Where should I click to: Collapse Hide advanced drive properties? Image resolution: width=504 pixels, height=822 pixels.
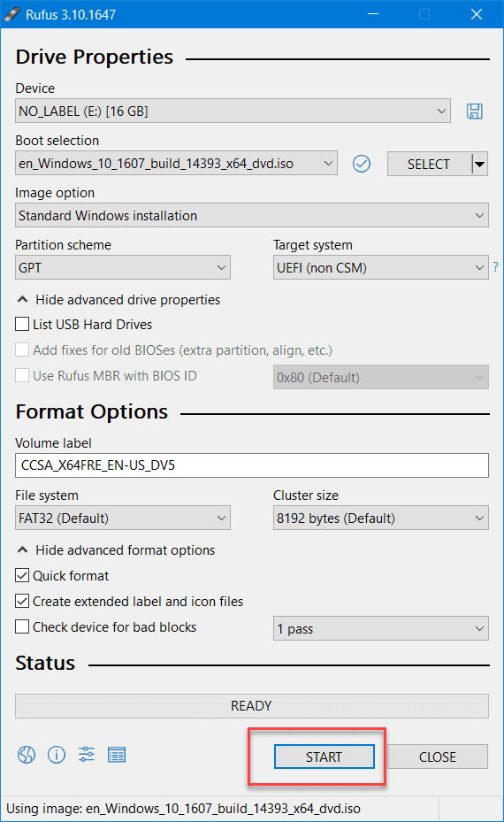[x=118, y=300]
